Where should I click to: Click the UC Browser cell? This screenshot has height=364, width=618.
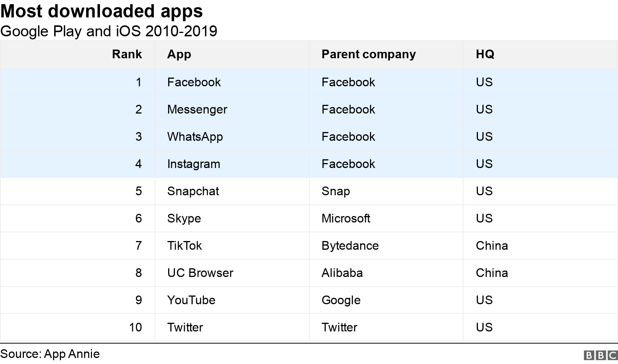(x=200, y=273)
